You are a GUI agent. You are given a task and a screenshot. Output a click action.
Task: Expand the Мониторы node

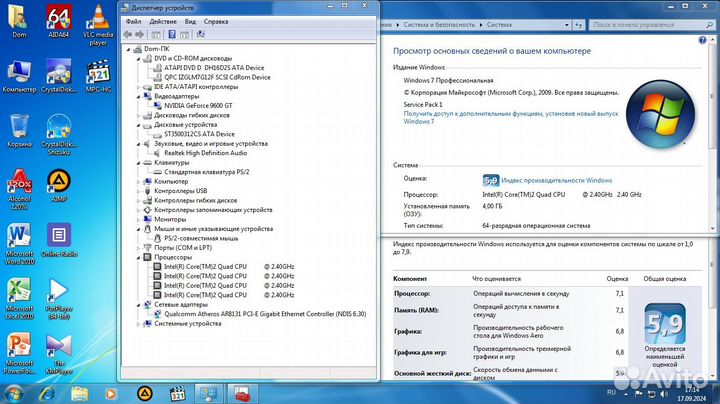[x=138, y=219]
